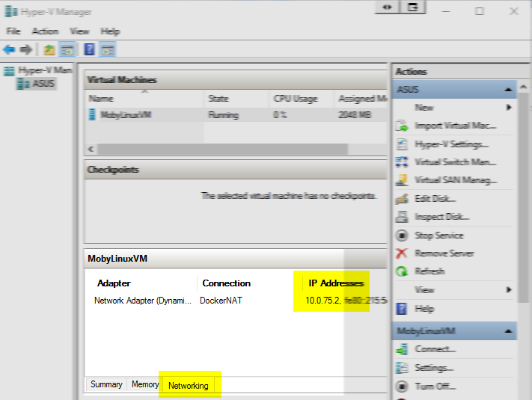532x400 pixels.
Task: Click the back arrow toolbar icon
Action: (x=9, y=50)
